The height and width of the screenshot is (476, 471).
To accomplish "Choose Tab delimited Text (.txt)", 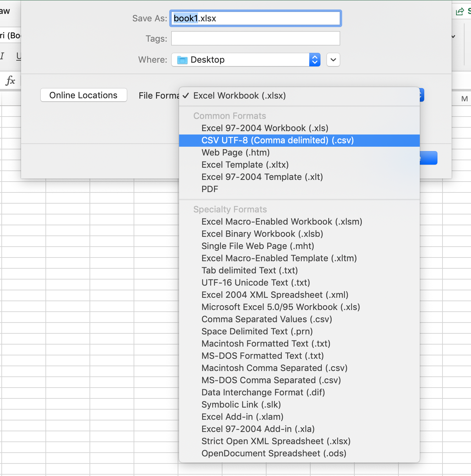I will (299, 270).
